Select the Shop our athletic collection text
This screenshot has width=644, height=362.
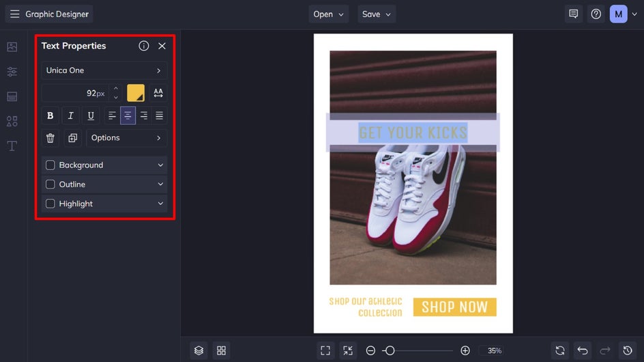[x=366, y=307]
